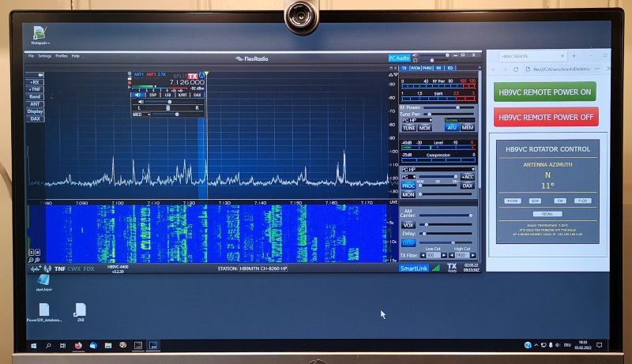632x364 pixels.
Task: Toggle the PROC speech processor
Action: click(408, 186)
